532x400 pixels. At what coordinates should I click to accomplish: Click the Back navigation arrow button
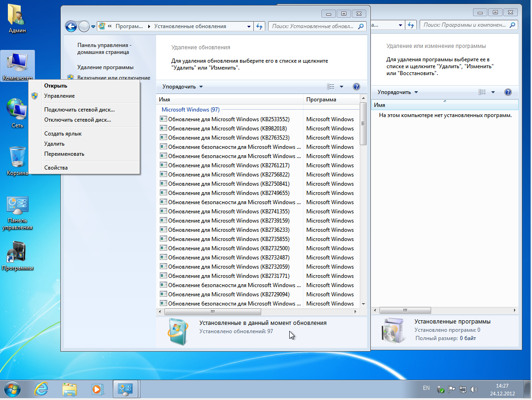(71, 26)
